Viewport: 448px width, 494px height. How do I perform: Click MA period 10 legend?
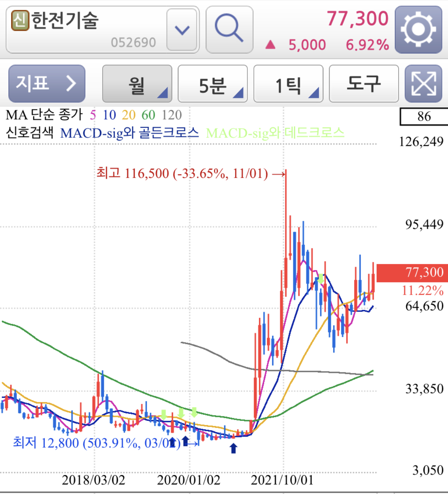click(109, 115)
